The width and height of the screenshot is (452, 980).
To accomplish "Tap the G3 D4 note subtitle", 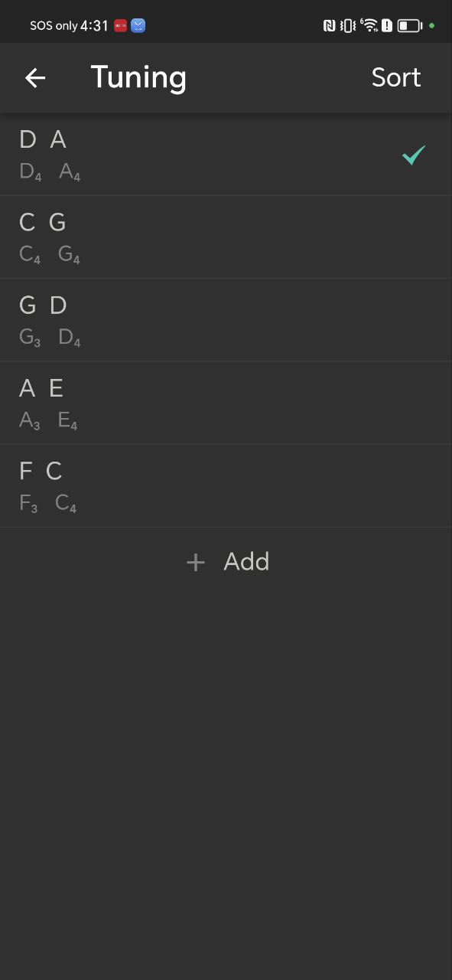I will point(50,338).
